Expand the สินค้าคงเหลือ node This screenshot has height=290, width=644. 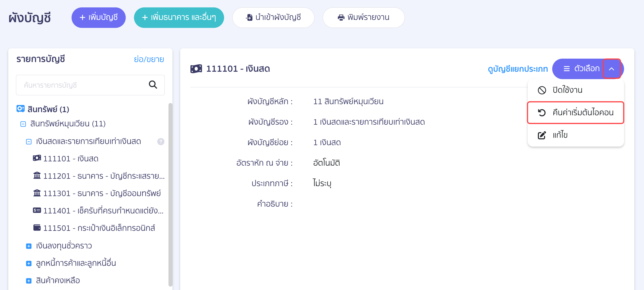(29, 281)
